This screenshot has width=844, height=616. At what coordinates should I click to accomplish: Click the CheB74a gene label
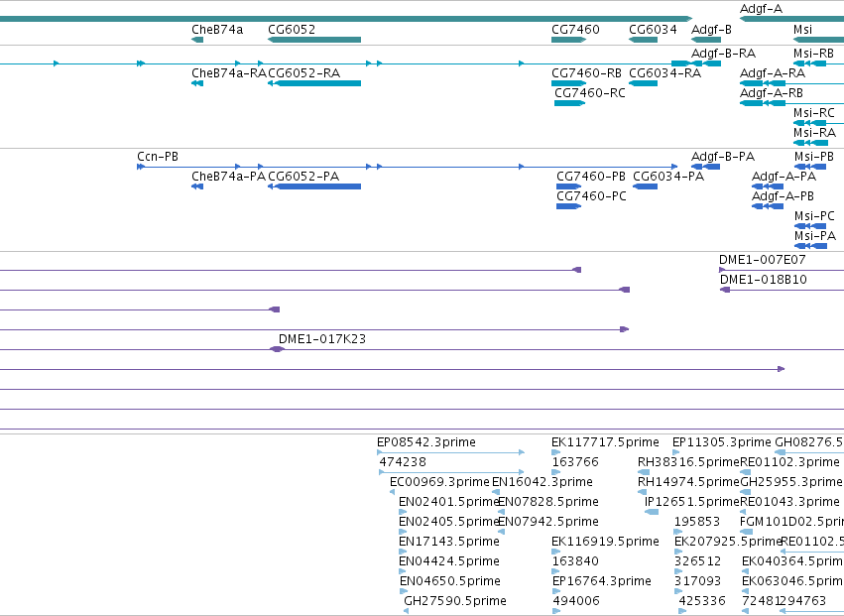(217, 30)
